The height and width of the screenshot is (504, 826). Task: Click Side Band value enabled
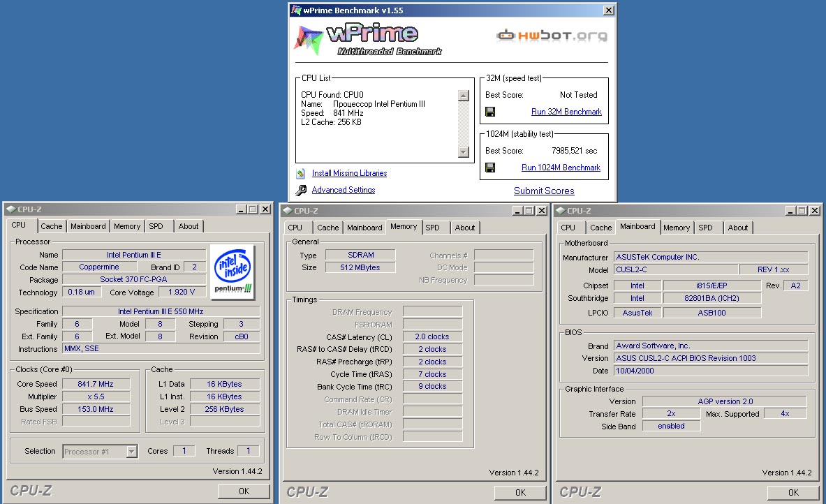click(x=671, y=426)
